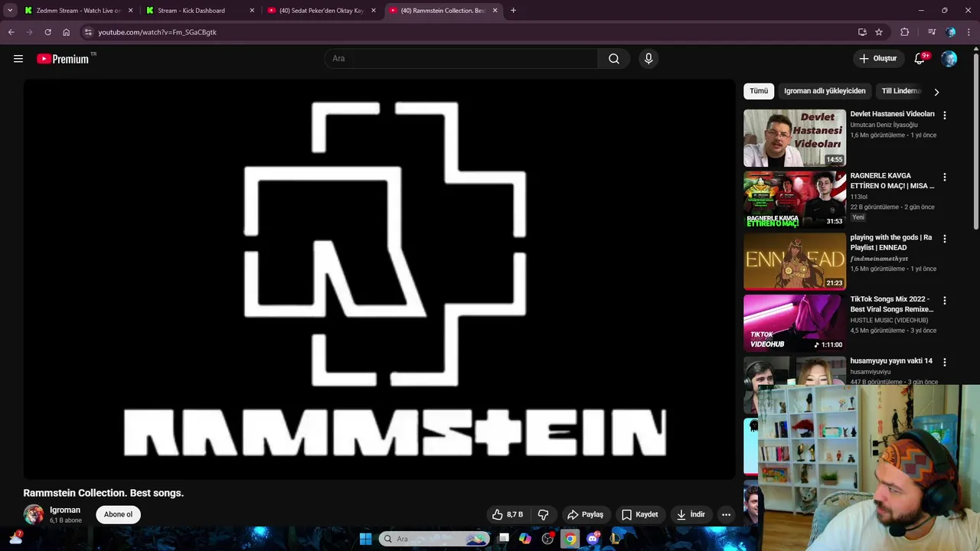
Task: Open the more actions three-dot menu under the video
Action: (x=726, y=514)
